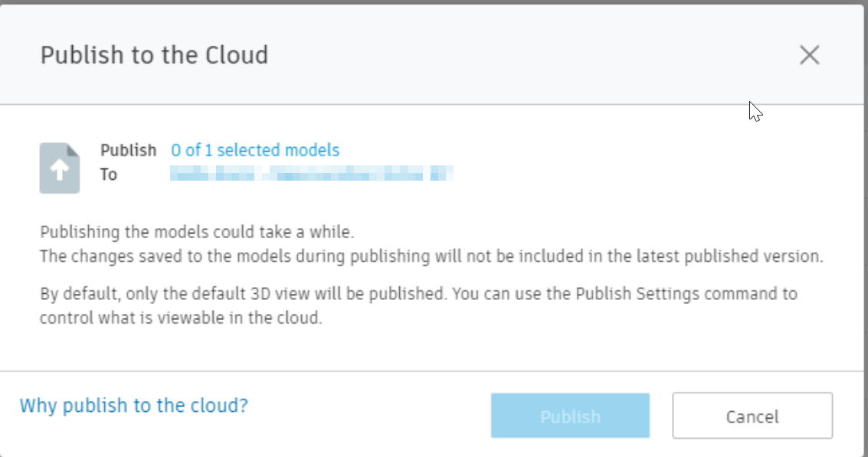Viewport: 868px width, 457px height.
Task: Click the "Publishing the models could take a while" line
Action: point(198,232)
